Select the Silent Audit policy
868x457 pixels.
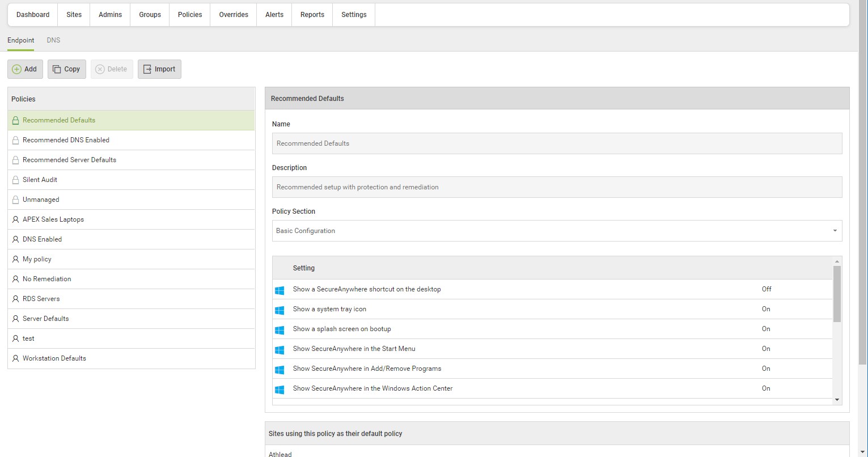pyautogui.click(x=132, y=180)
